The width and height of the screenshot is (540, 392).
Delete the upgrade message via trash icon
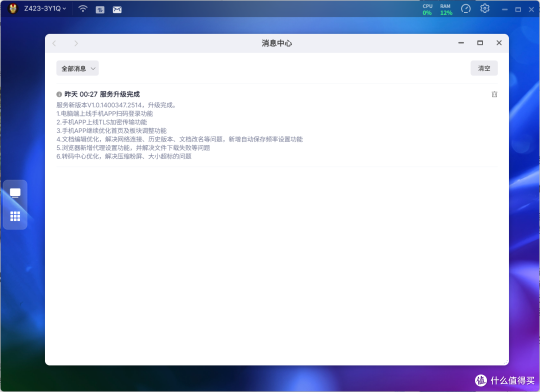[494, 94]
